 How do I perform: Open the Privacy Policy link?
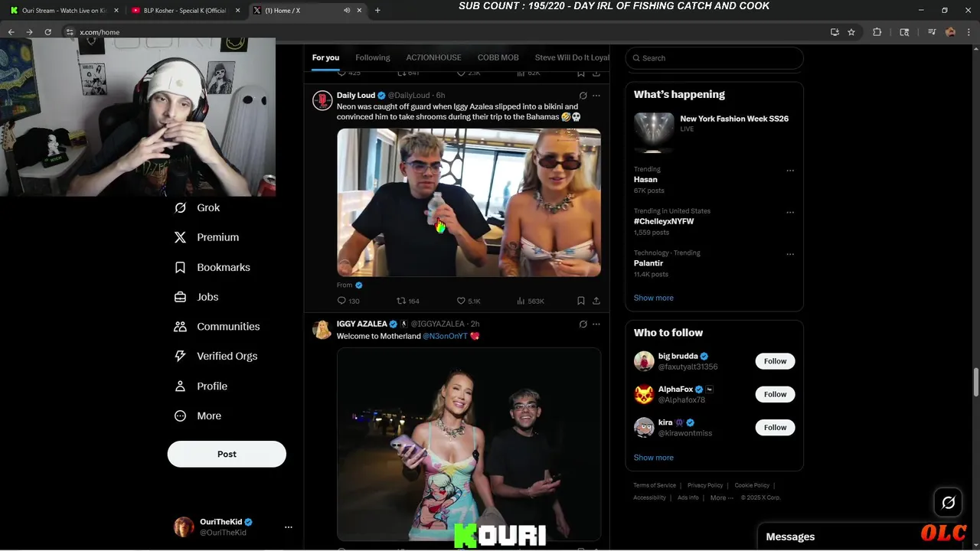(705, 485)
